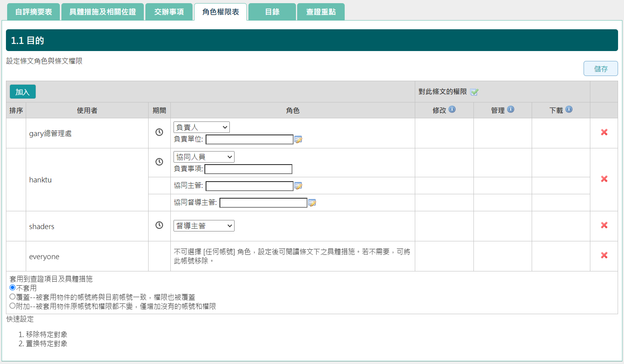Open the picker icon beside 負責單位 field

pos(298,140)
